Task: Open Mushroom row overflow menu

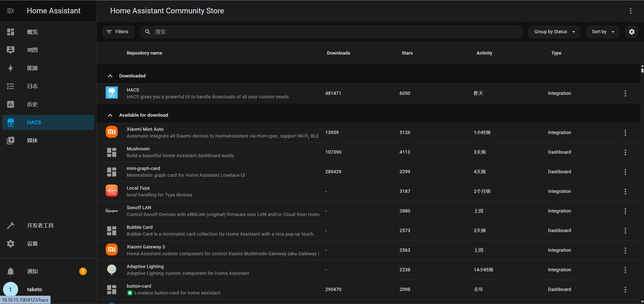Action: coord(625,152)
